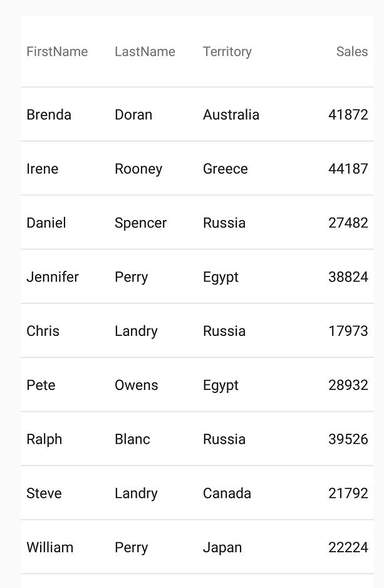Click sales value 28932
This screenshot has width=384, height=588.
tap(348, 385)
